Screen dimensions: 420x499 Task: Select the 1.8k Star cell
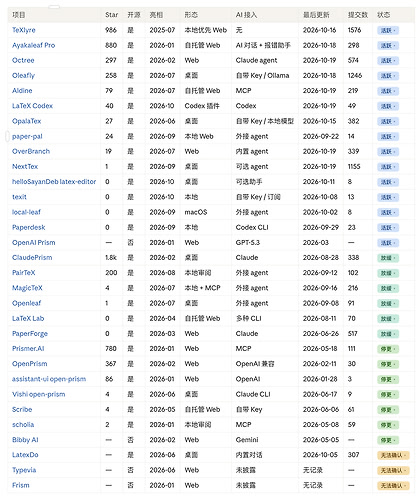point(111,258)
